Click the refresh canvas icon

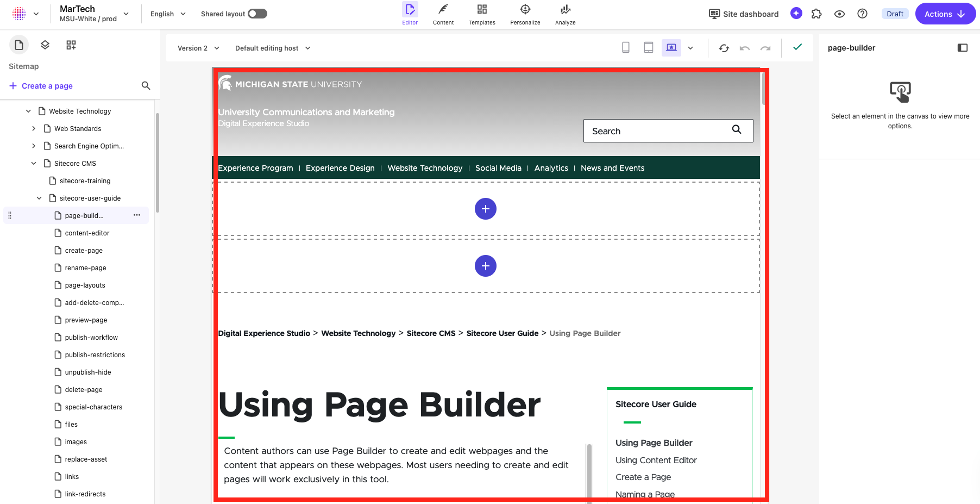pyautogui.click(x=724, y=48)
